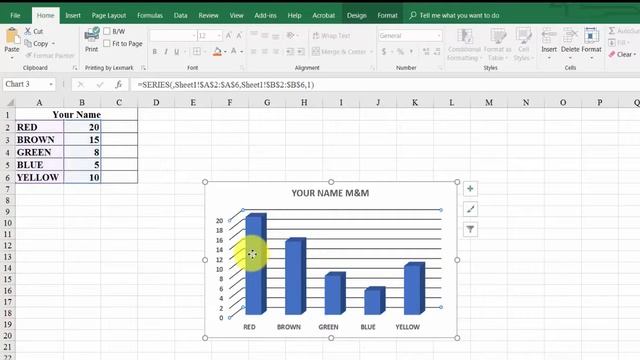Switch to the Acrobat tab
Viewport: 640px width, 360px height.
tap(323, 16)
